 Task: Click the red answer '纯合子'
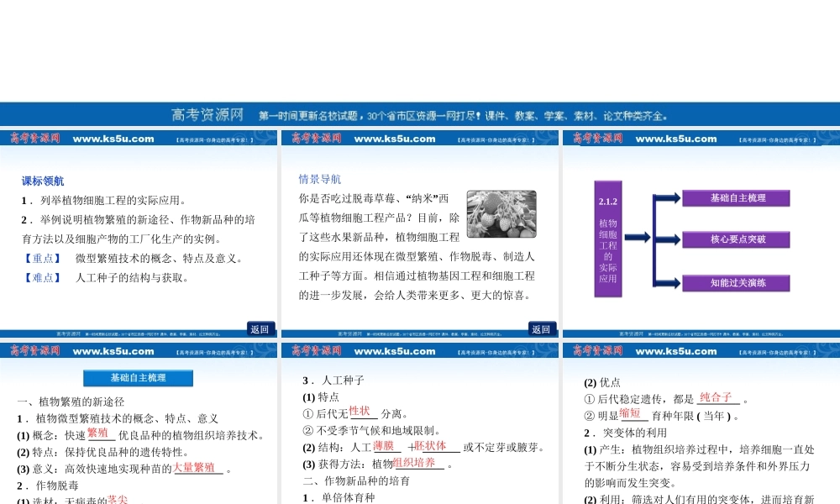click(x=715, y=396)
